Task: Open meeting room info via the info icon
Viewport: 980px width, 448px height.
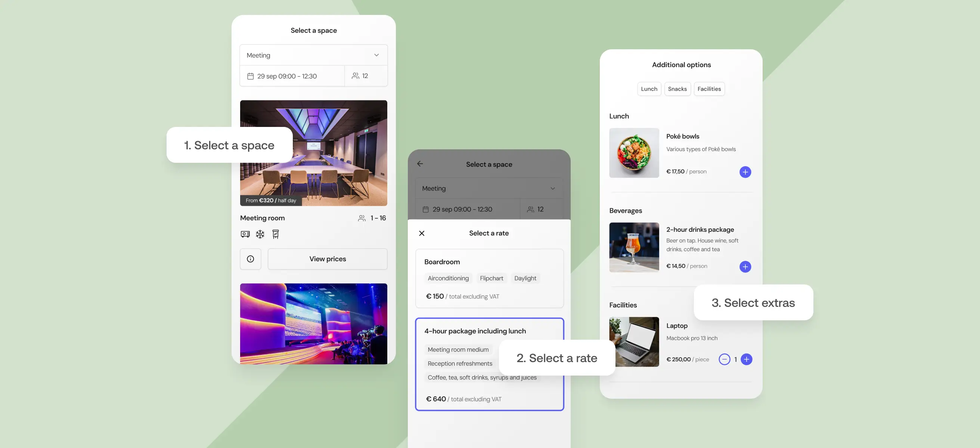Action: pos(250,259)
